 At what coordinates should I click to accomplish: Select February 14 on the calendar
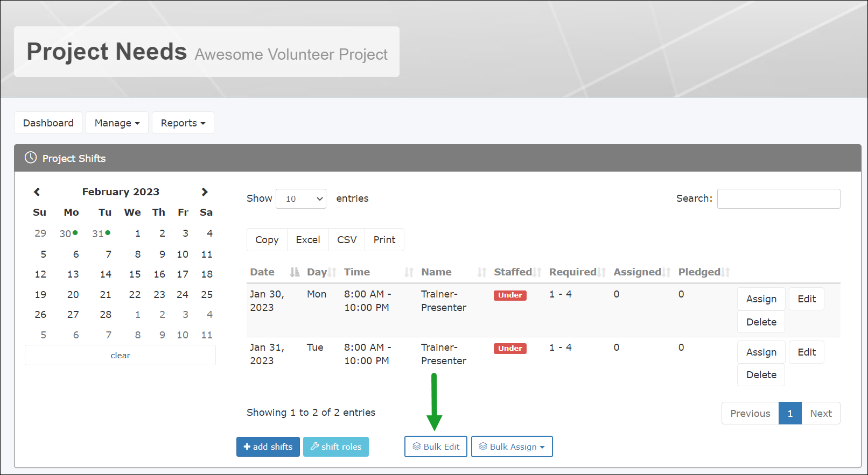click(x=106, y=274)
